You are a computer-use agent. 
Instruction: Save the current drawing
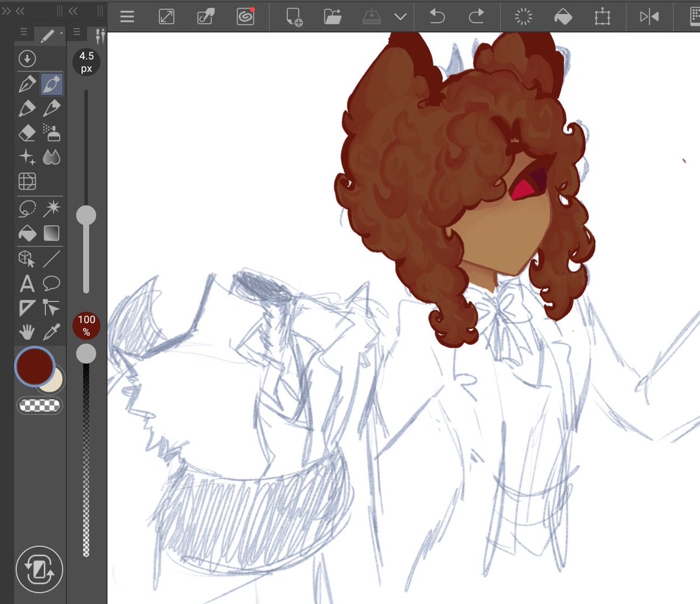point(372,17)
